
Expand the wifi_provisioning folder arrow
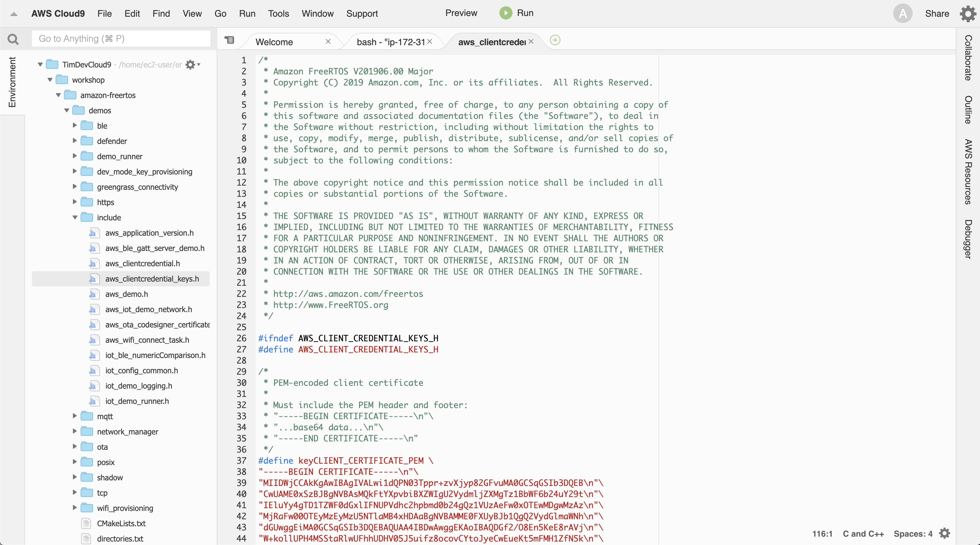click(75, 508)
